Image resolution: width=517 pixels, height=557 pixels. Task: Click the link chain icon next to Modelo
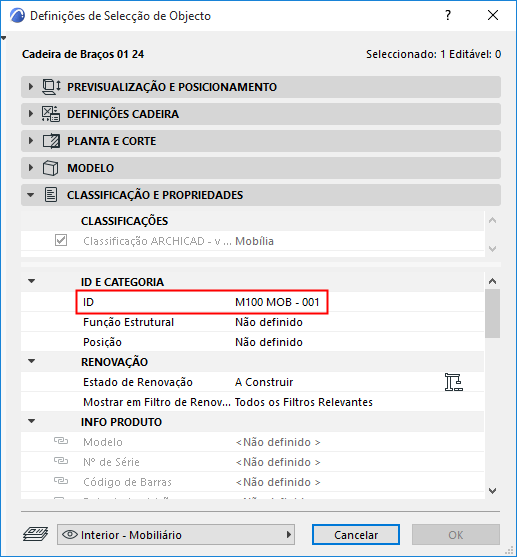[x=61, y=441]
